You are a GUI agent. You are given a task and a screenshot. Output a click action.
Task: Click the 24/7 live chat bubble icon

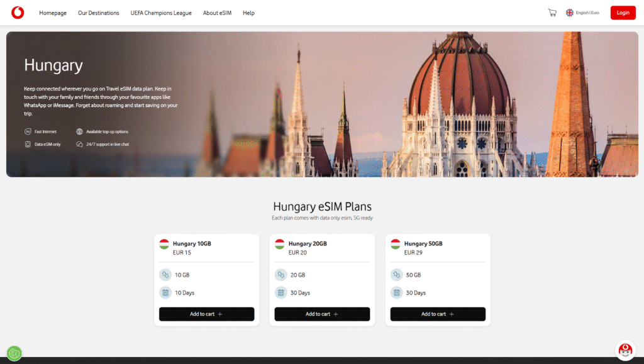(x=78, y=145)
